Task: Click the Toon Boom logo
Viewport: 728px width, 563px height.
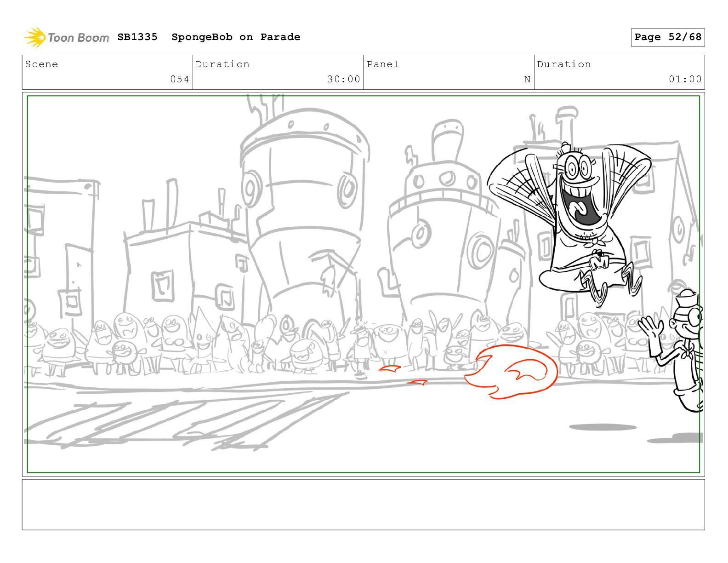Action: click(x=67, y=37)
